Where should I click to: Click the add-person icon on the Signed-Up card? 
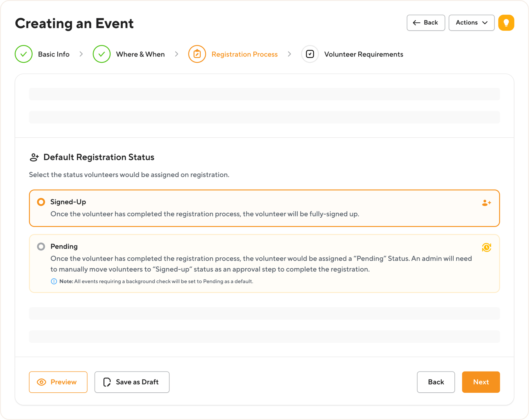(486, 203)
